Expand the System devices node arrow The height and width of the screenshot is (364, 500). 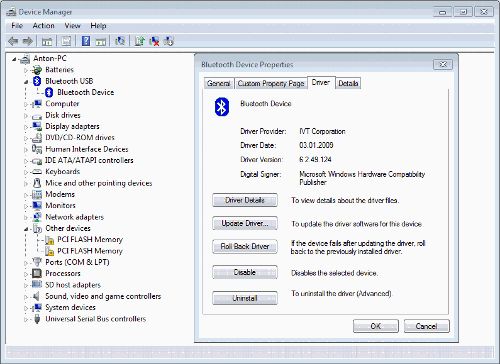[x=26, y=308]
